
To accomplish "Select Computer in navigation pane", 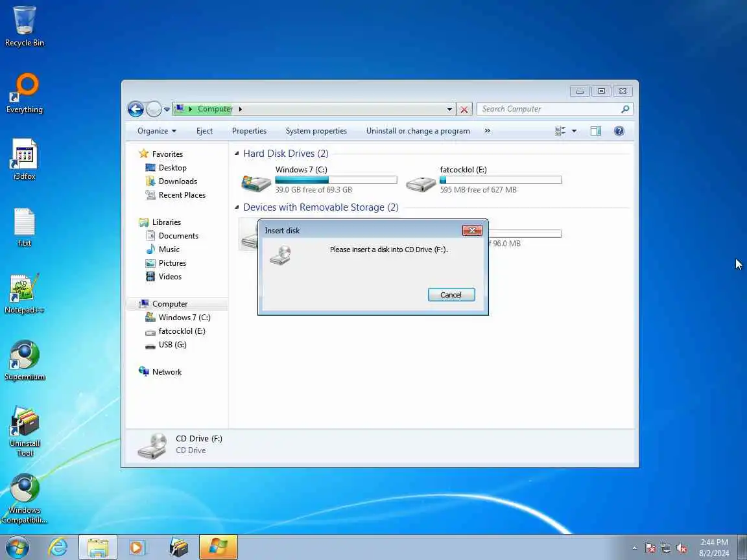I will click(x=163, y=304).
